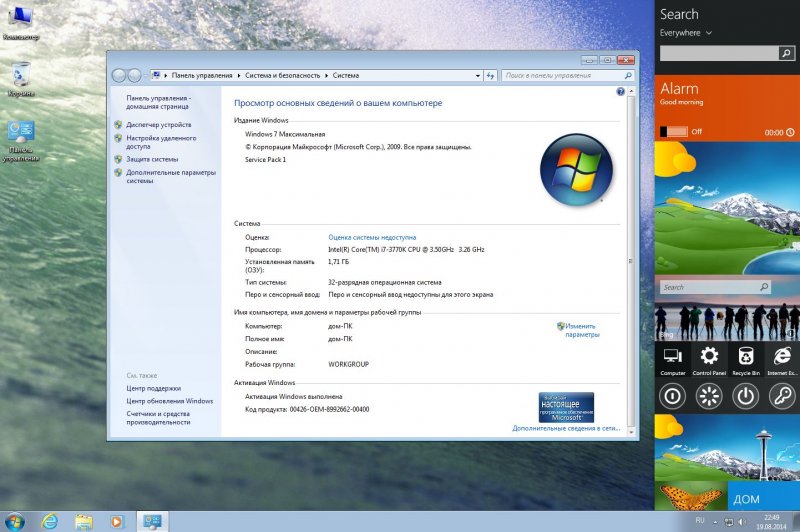Viewport: 800px width, 532px height.
Task: Toggle the Alarm Off switch
Action: coord(674,132)
